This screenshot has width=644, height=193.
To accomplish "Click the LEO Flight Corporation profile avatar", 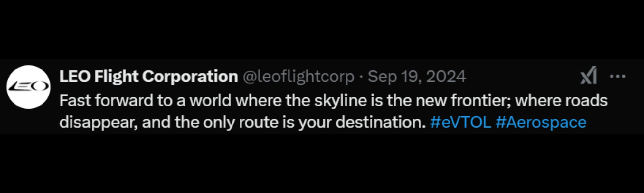I will click(28, 87).
